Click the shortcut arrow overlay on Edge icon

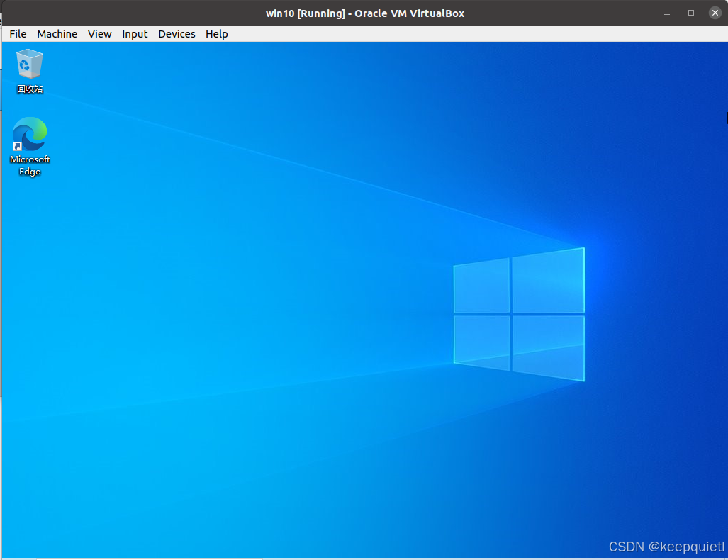tap(17, 146)
